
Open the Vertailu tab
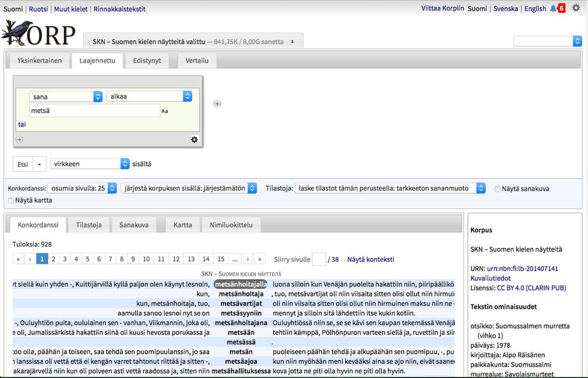(197, 60)
